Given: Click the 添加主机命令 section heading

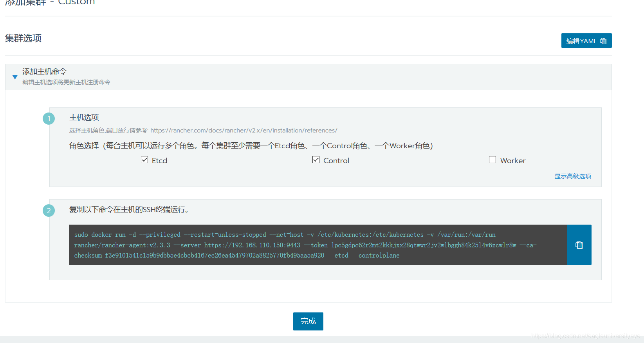Looking at the screenshot, I should pyautogui.click(x=44, y=71).
